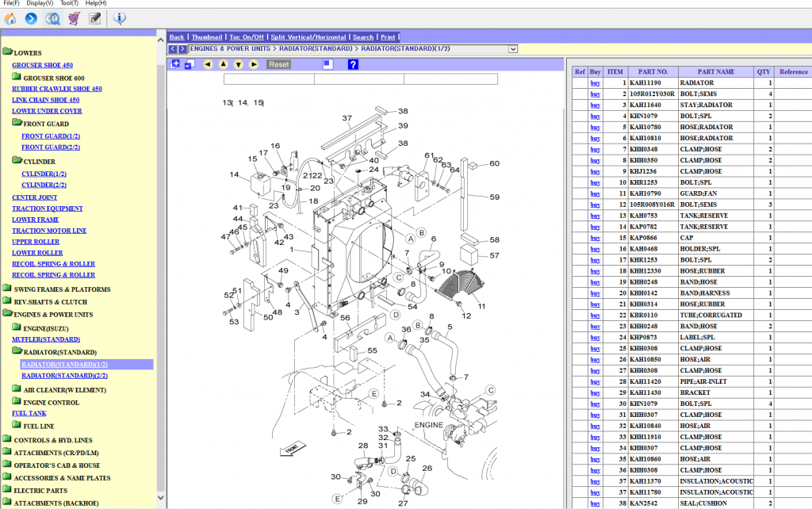Viewport: 812px width, 509px height.
Task: Click the Reset button above the diagram
Action: pos(278,64)
